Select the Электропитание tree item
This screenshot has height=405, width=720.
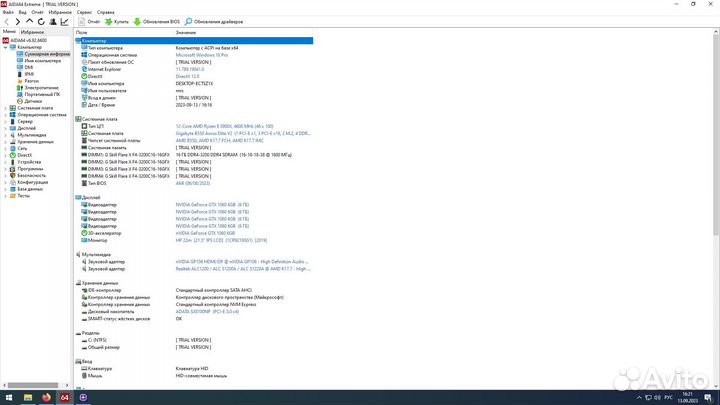click(41, 88)
